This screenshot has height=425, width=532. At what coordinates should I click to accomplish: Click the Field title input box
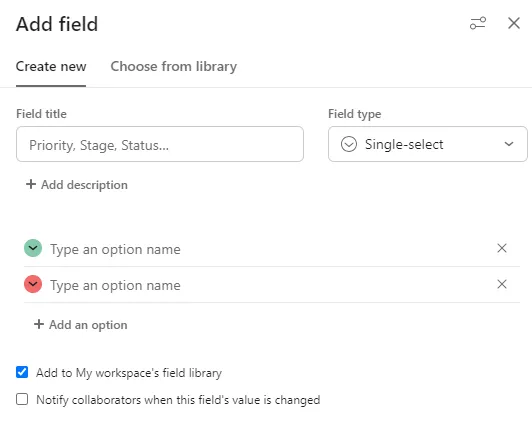coord(160,144)
